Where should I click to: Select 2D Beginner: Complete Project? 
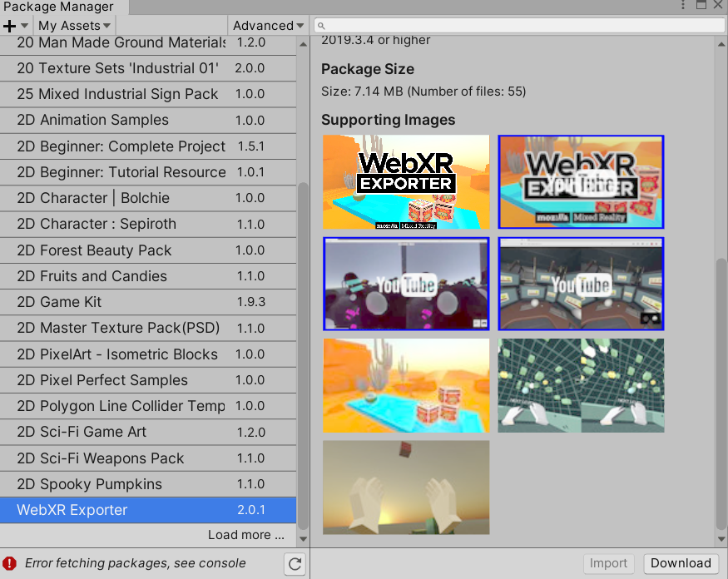[148, 146]
